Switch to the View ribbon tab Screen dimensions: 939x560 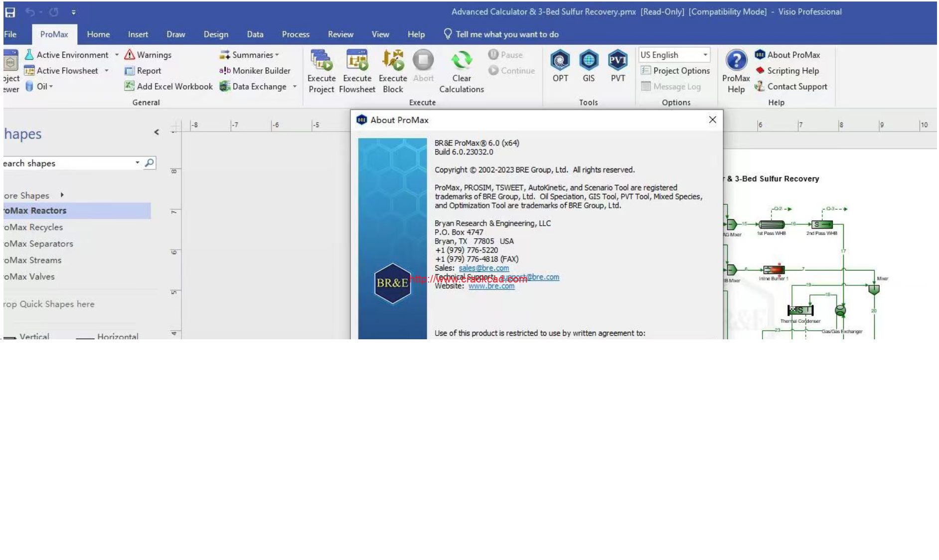(x=380, y=34)
